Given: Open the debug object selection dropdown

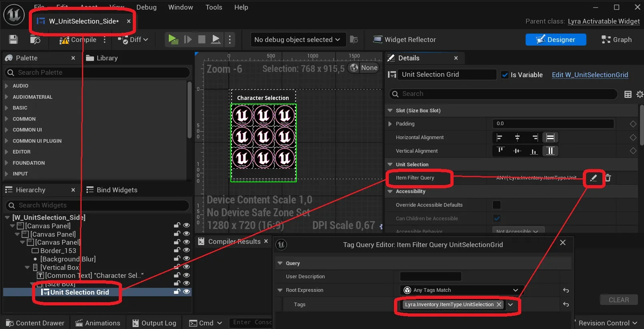Looking at the screenshot, I should pos(298,40).
